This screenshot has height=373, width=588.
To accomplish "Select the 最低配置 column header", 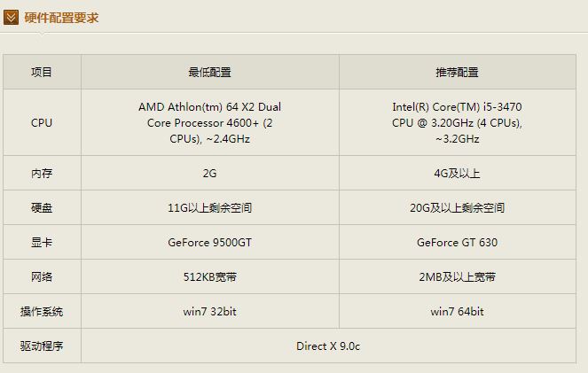I will pos(209,73).
